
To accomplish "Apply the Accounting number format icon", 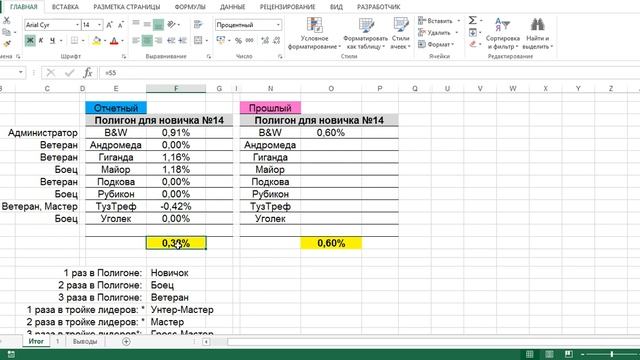I will click(x=221, y=40).
